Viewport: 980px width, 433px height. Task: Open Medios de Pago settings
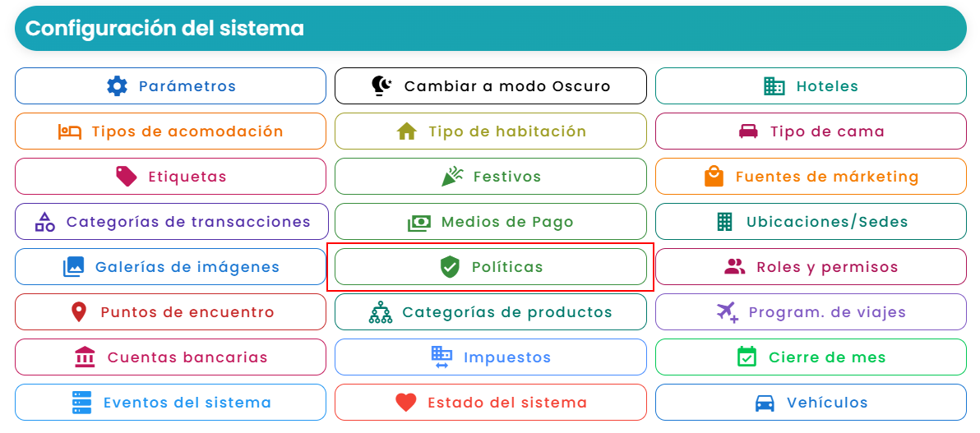(x=491, y=221)
